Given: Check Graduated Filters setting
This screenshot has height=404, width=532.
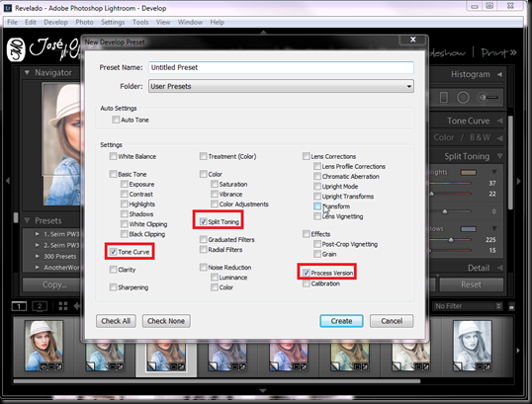Looking at the screenshot, I should tap(204, 239).
